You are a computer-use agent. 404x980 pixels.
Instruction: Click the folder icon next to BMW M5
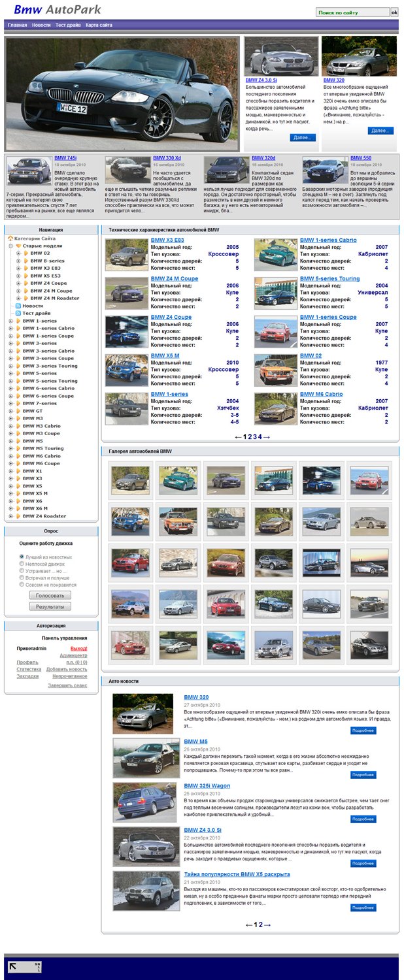18,441
